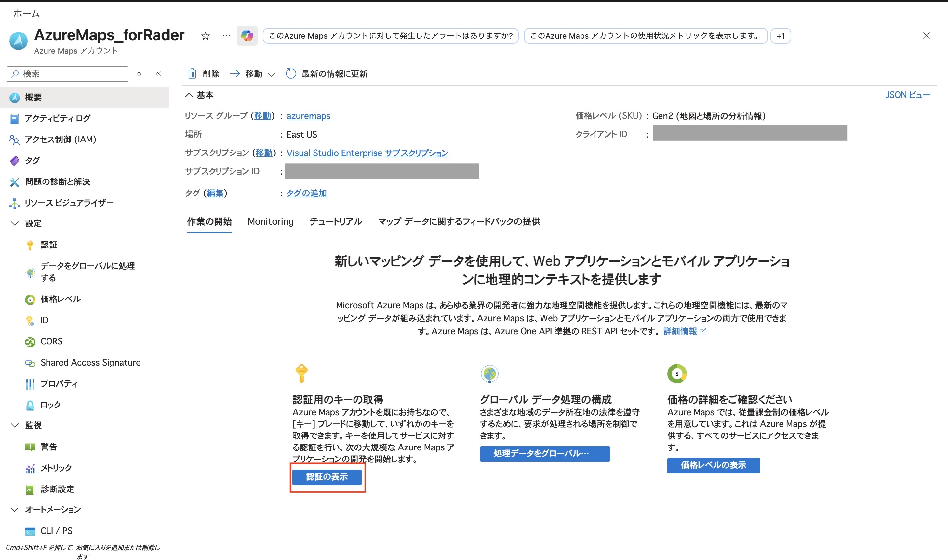This screenshot has height=560, width=948.
Task: Click the 処理データをグローバル… button
Action: click(545, 454)
